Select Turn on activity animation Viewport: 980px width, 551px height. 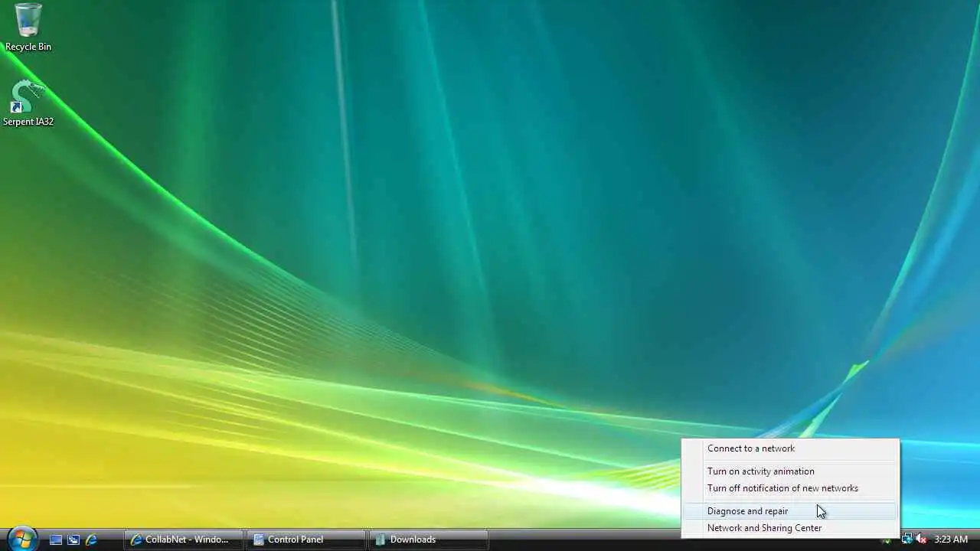(791, 471)
